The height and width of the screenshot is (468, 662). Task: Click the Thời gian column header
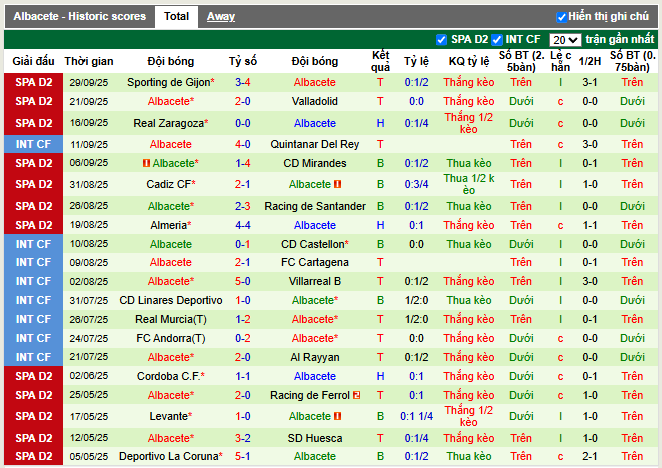pos(89,61)
